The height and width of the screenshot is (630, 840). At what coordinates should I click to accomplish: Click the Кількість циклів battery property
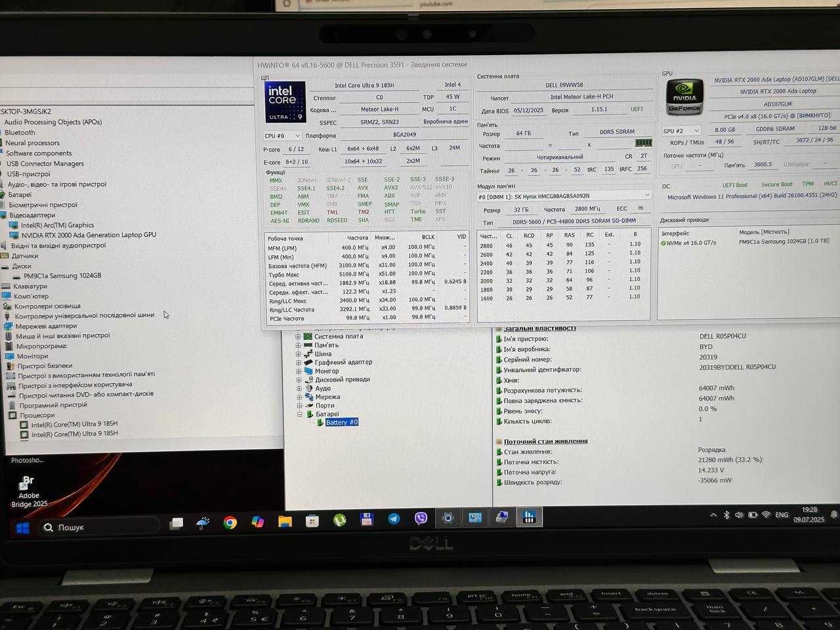[528, 421]
